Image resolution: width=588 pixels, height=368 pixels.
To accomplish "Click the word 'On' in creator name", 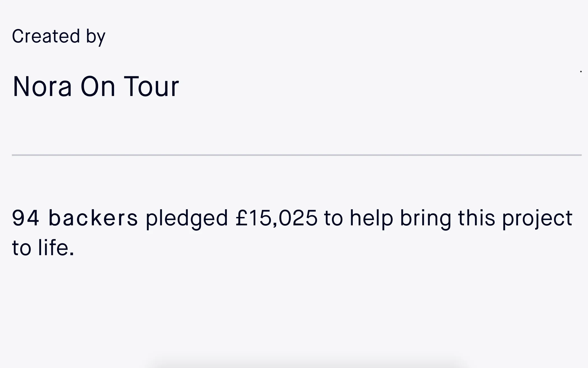I will pyautogui.click(x=98, y=86).
